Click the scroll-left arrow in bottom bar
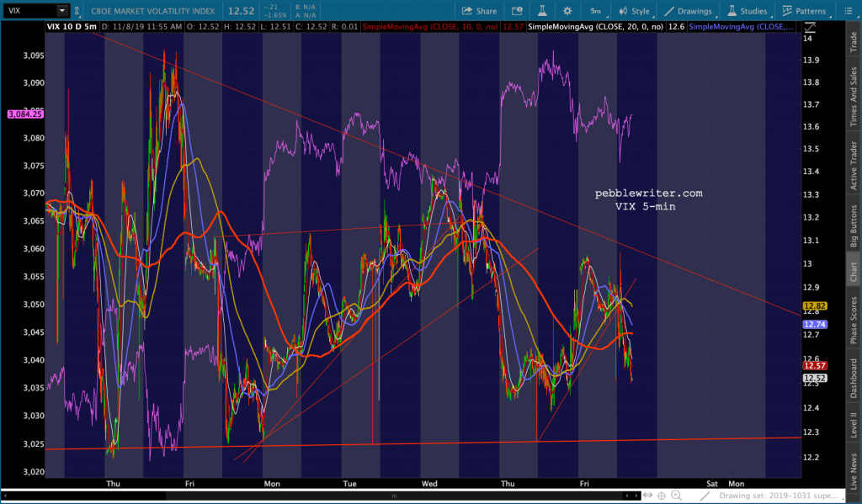Image resolution: width=862 pixels, height=504 pixels. click(626, 496)
